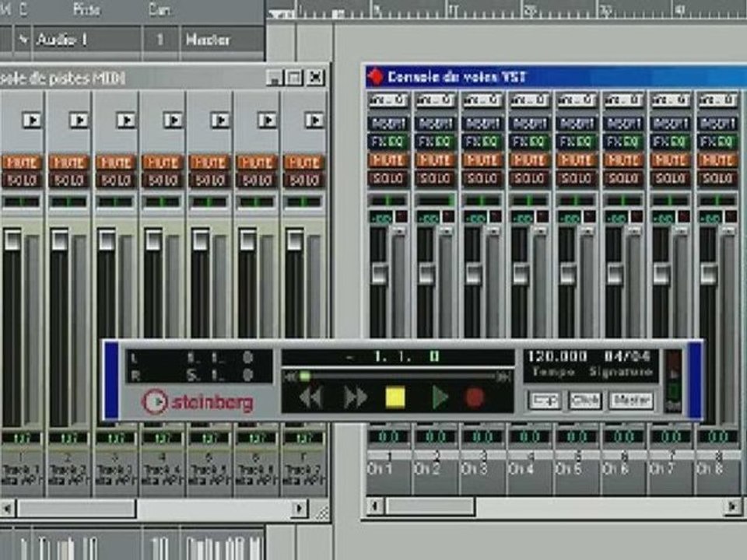Image resolution: width=747 pixels, height=560 pixels.
Task: Click the pan control of MIDI Track 6
Action: [256, 202]
